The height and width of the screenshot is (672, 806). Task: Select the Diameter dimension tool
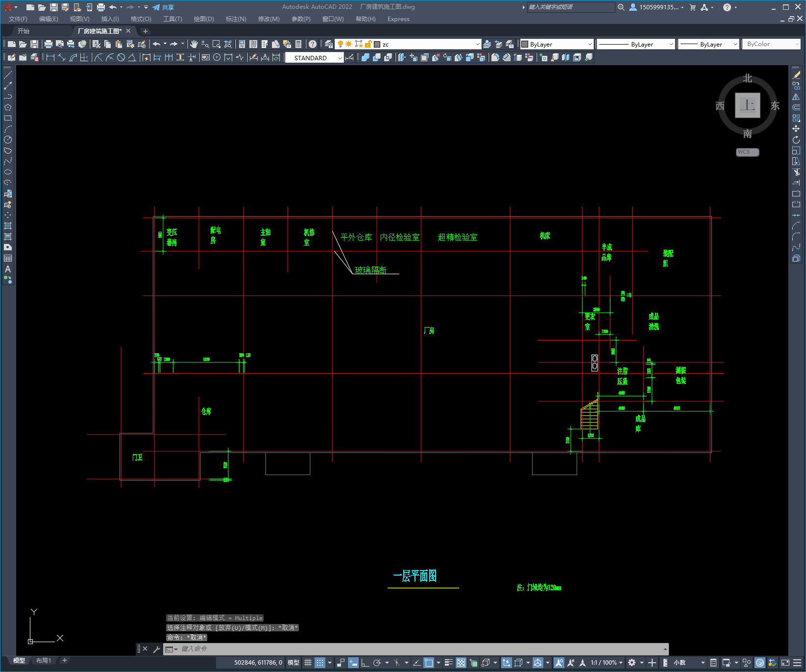tap(121, 57)
